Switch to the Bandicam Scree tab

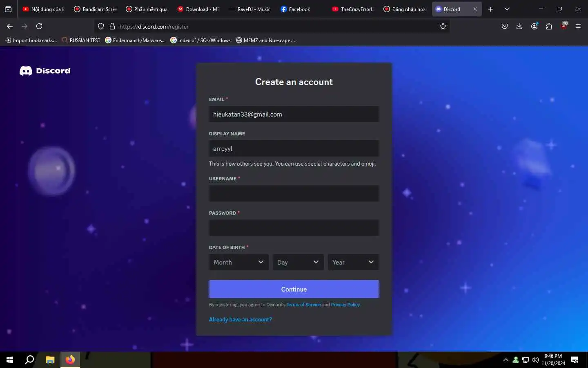click(96, 9)
